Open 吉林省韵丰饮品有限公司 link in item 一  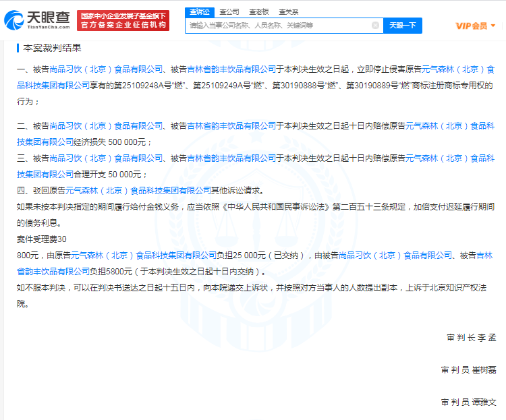[231, 69]
